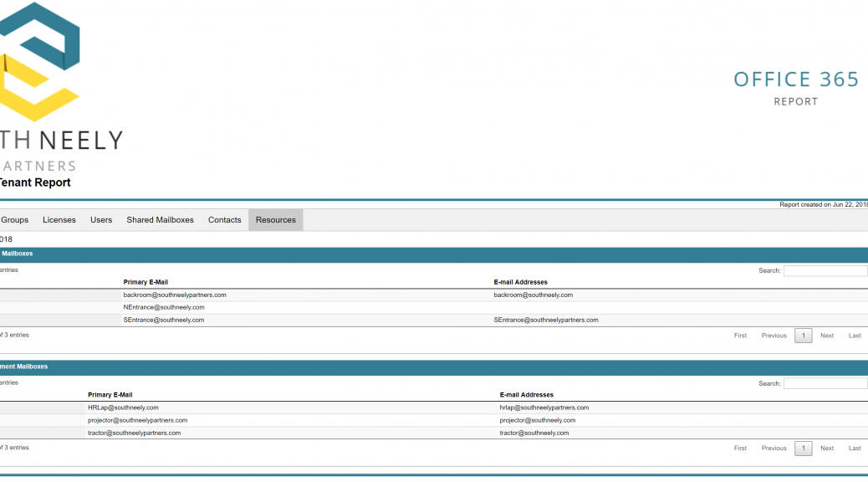This screenshot has width=868, height=482.
Task: Click First in upper table pagination
Action: [x=740, y=336]
